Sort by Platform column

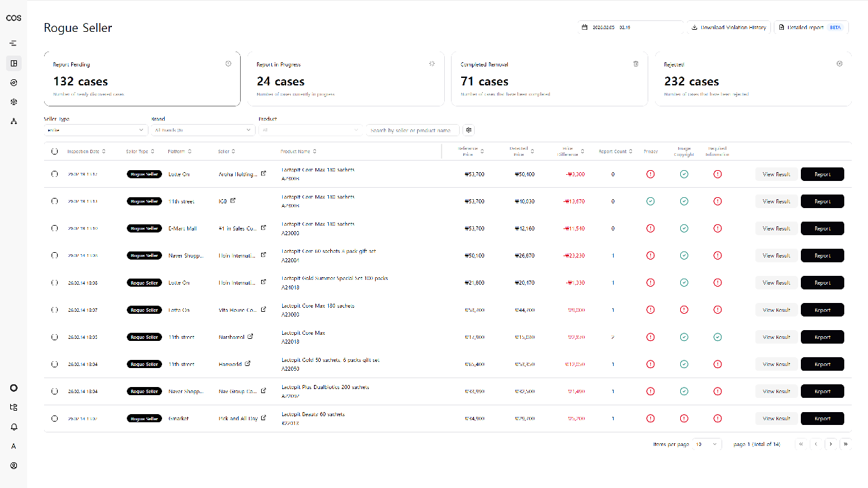click(x=179, y=151)
